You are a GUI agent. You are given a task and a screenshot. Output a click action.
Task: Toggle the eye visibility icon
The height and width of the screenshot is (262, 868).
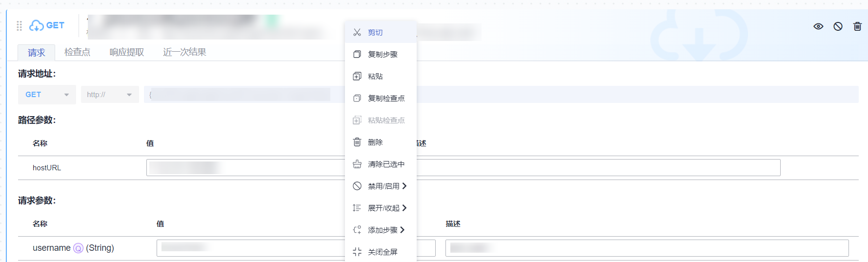[818, 26]
